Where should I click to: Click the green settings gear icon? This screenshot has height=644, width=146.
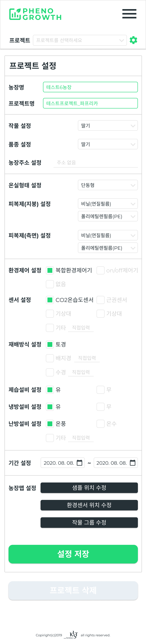(x=133, y=40)
